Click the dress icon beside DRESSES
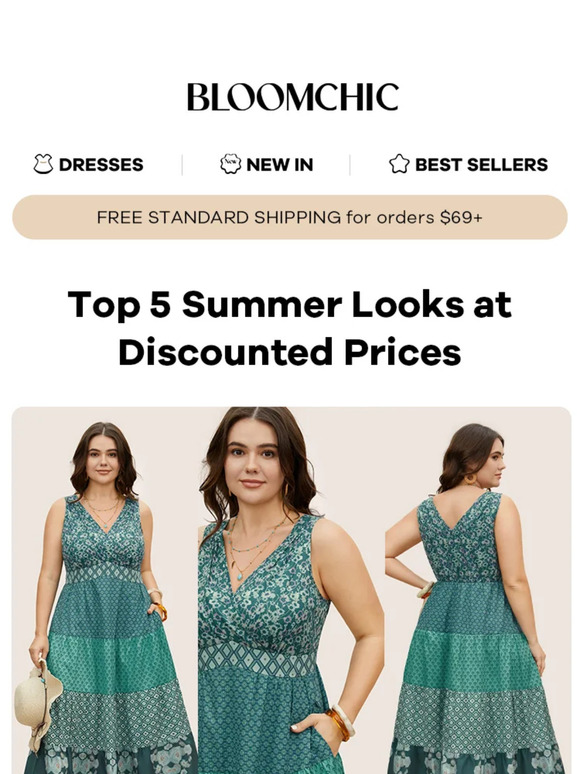The height and width of the screenshot is (774, 580). click(x=43, y=164)
